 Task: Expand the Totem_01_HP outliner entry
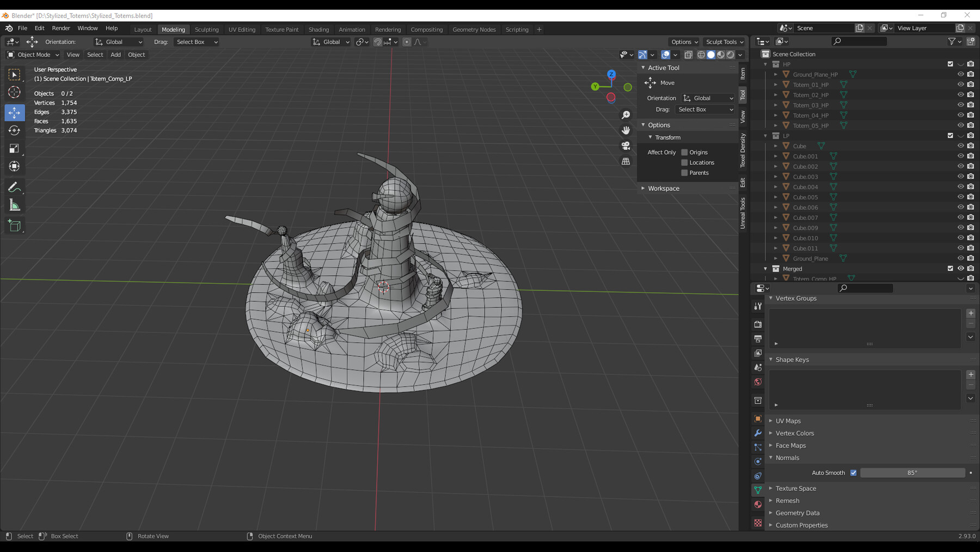tap(776, 84)
